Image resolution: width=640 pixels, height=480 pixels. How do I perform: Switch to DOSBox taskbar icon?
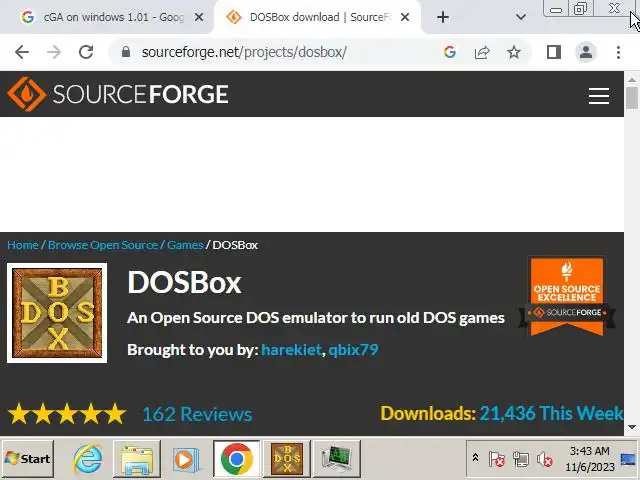[287, 459]
